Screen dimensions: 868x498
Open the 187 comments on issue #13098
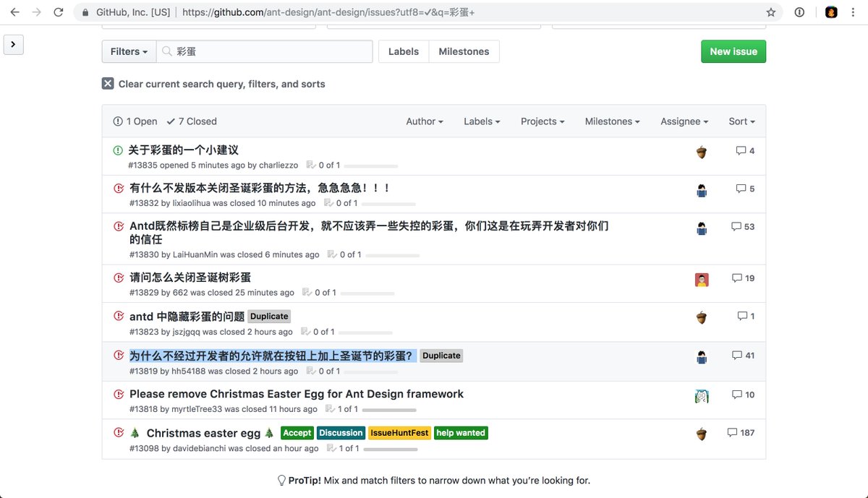(741, 432)
